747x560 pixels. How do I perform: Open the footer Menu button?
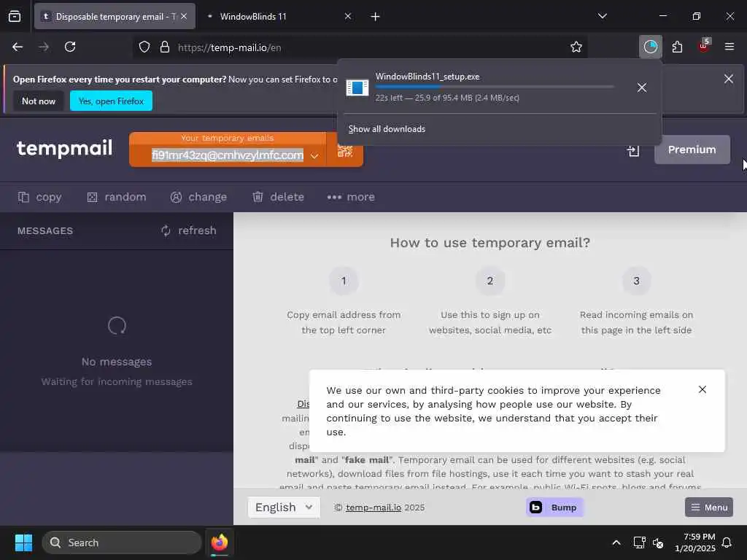[x=709, y=507]
